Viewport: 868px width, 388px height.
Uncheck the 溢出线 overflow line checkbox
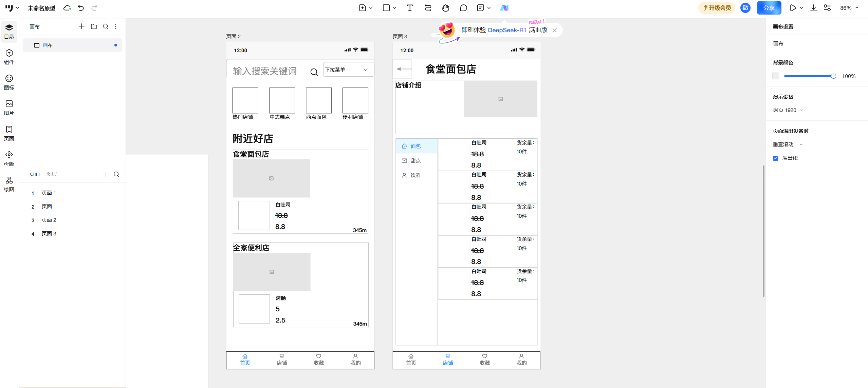click(775, 158)
